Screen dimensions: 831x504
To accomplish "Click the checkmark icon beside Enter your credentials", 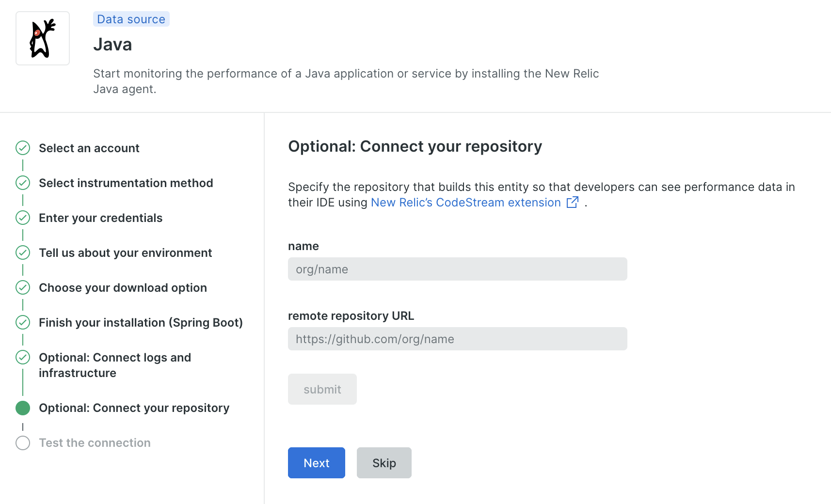I will click(x=23, y=218).
